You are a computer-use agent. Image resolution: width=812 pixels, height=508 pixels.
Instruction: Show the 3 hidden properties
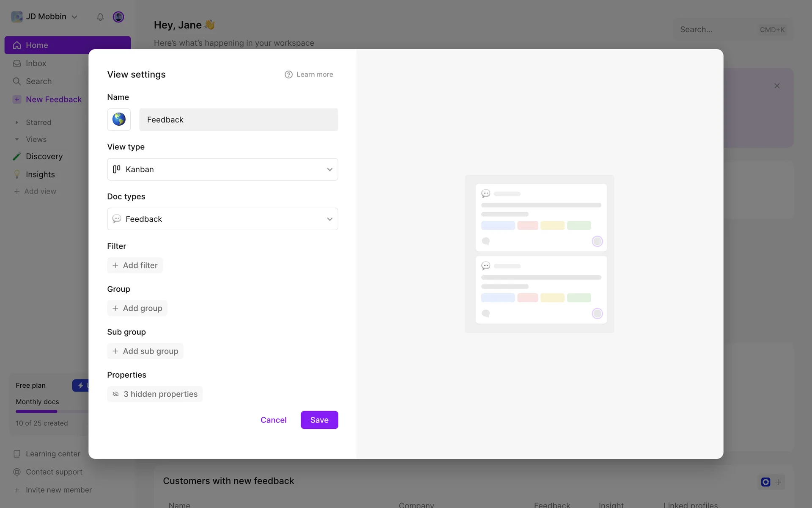155,394
